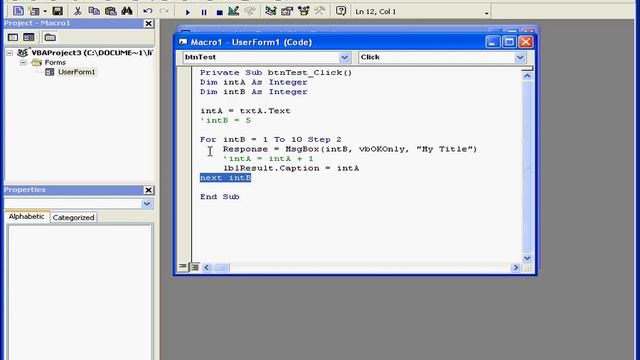The width and height of the screenshot is (640, 360).
Task: Click the line 'Dim intA As Integer'
Action: [x=253, y=82]
